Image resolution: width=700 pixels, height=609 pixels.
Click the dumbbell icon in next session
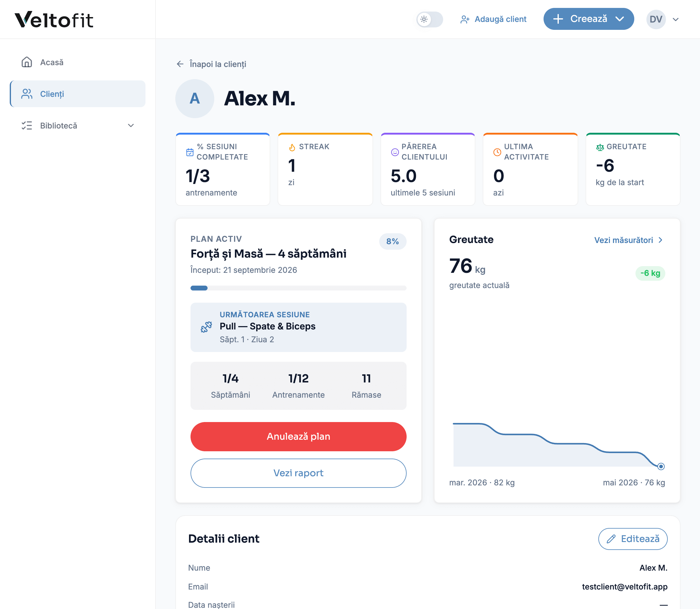coord(206,327)
